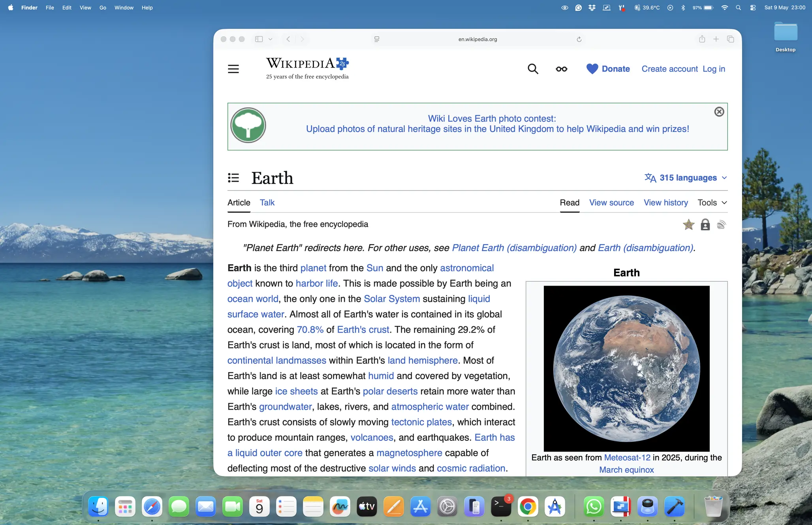Dismiss the Wiki Loves Earth banner
Screen dimensions: 812x525
pos(719,112)
